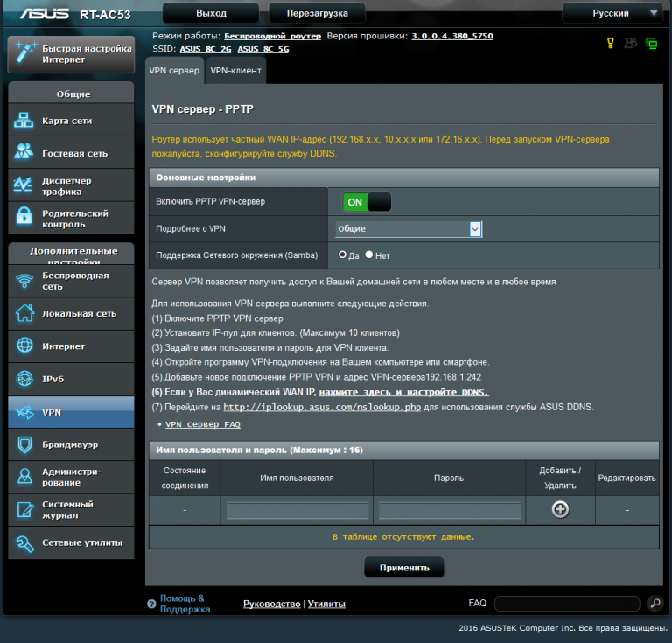Click the green network status icon in header
The height and width of the screenshot is (643, 672).
[651, 43]
